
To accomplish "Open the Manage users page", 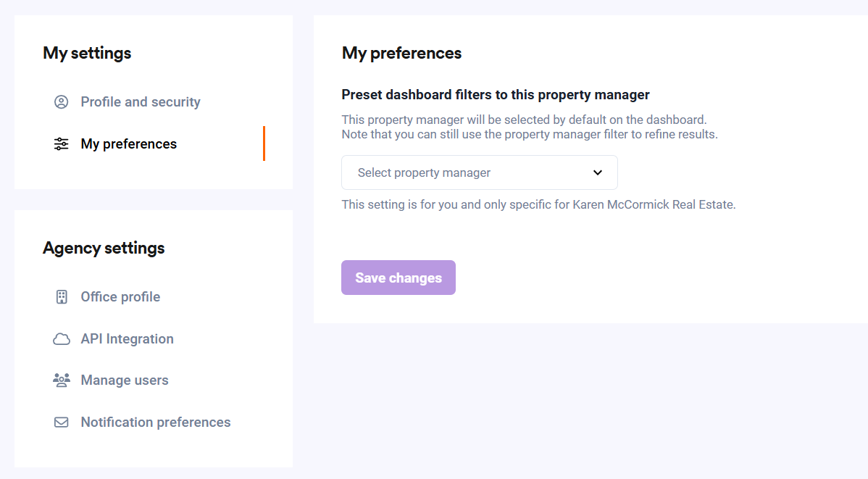I will tap(125, 380).
